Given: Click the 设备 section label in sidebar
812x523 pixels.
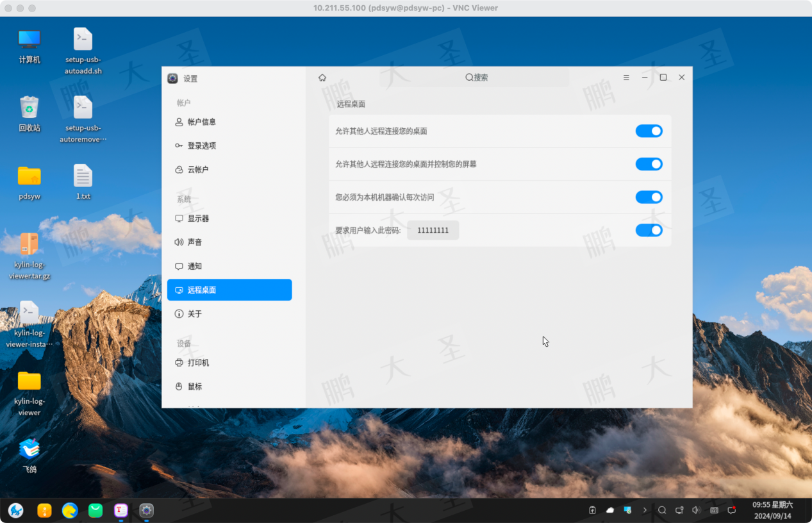Looking at the screenshot, I should coord(184,344).
